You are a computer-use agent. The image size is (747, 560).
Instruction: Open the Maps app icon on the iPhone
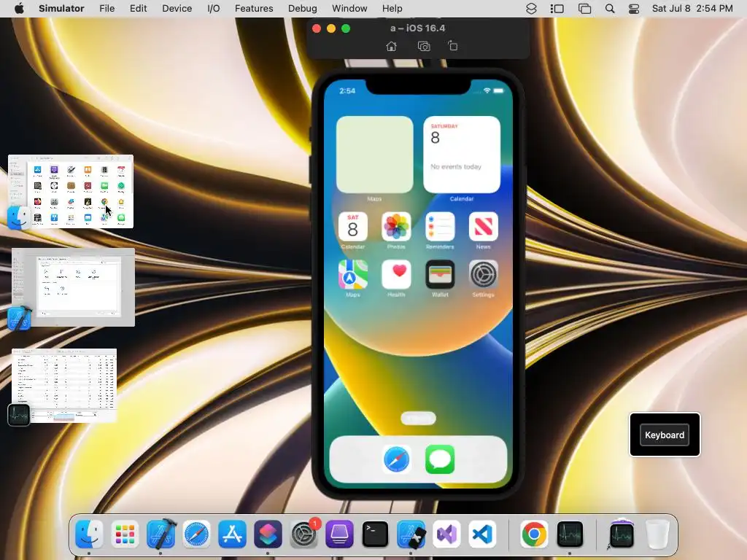click(x=352, y=274)
